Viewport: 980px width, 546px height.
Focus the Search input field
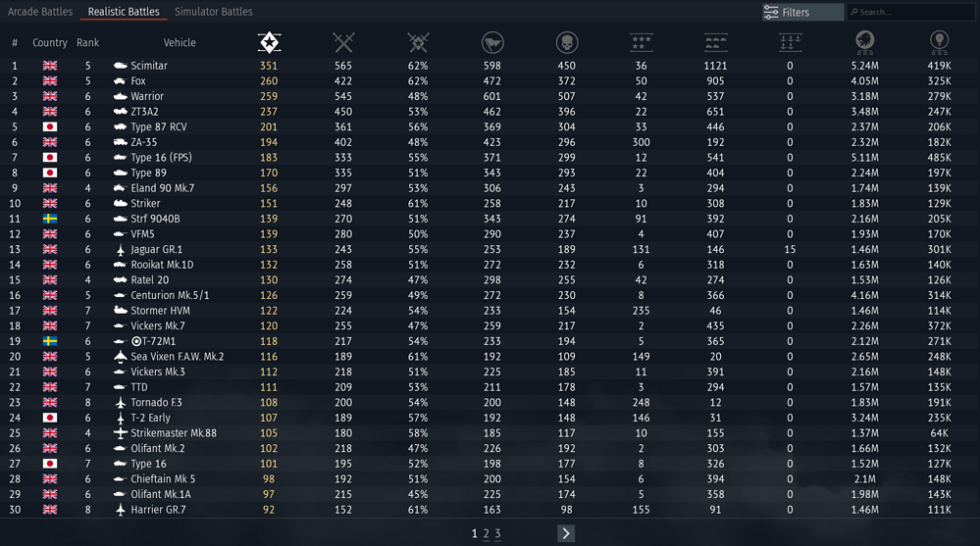click(x=914, y=13)
